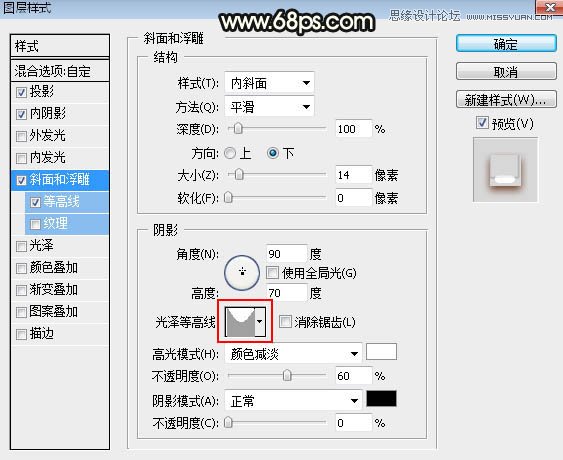Image resolution: width=563 pixels, height=460 pixels.
Task: Select the 等高线 sub-entry
Action: click(x=67, y=202)
